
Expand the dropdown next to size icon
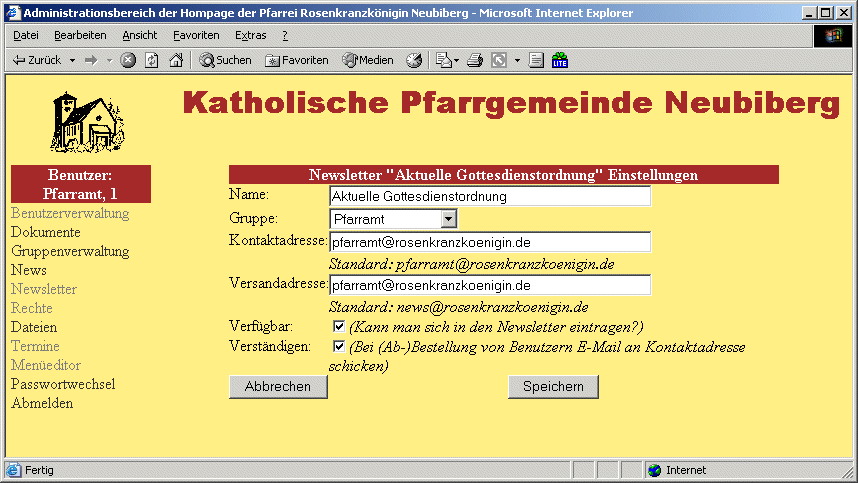point(517,60)
